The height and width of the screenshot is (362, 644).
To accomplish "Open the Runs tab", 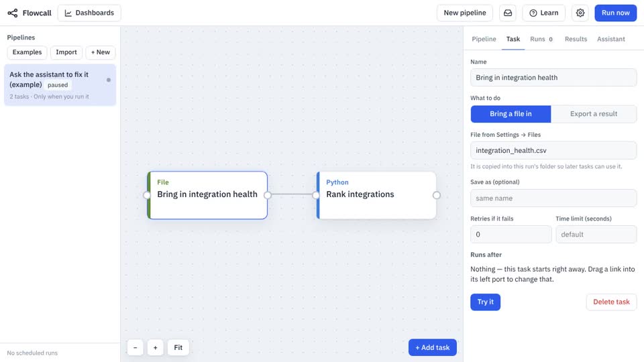I will pyautogui.click(x=541, y=39).
